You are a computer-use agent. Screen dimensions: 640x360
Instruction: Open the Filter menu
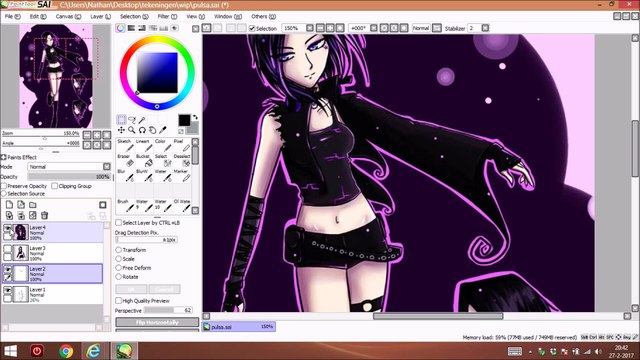tap(167, 16)
